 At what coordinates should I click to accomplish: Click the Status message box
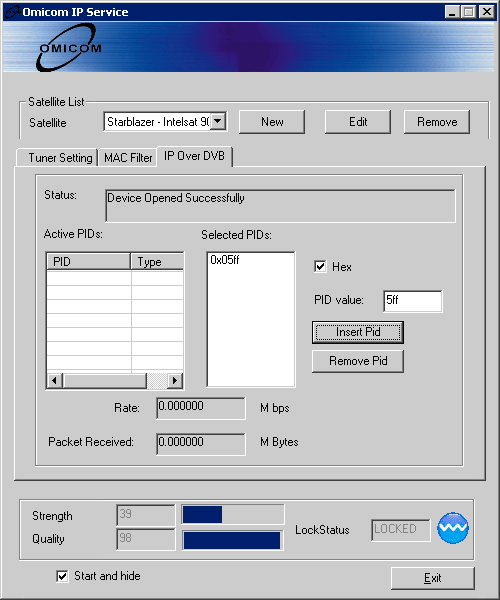[x=280, y=206]
